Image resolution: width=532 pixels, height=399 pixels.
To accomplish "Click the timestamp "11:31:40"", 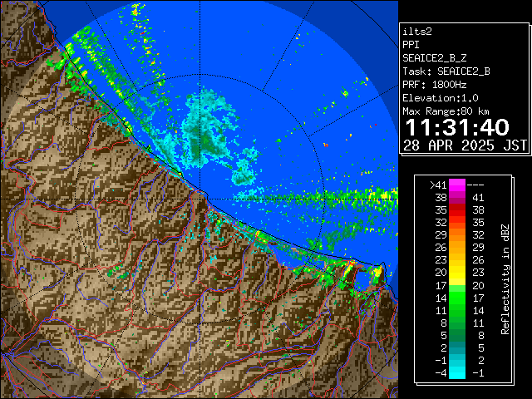I will point(457,127).
